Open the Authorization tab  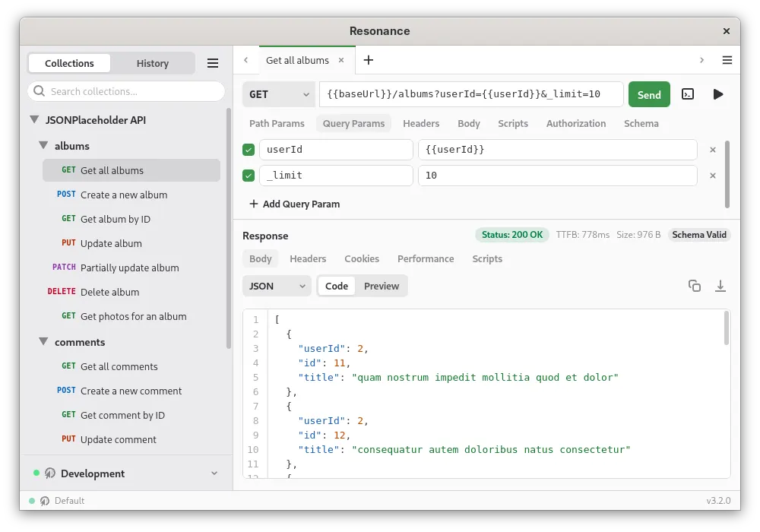[x=576, y=124]
